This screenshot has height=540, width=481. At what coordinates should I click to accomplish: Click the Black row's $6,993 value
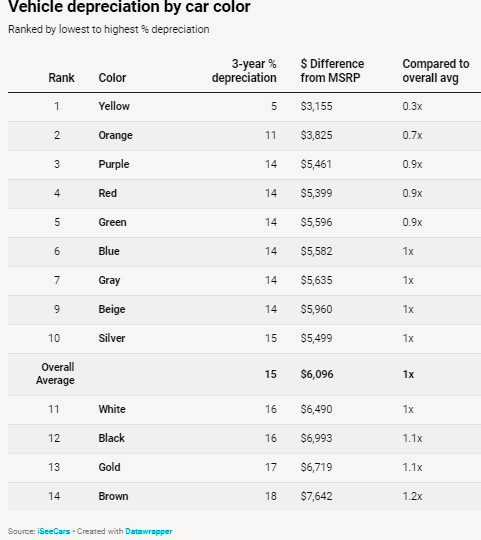pyautogui.click(x=316, y=438)
